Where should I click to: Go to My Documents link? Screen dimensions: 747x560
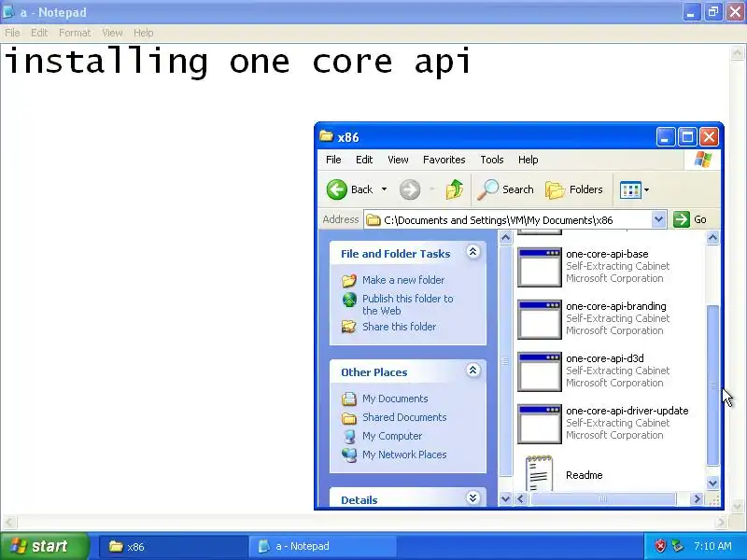(x=395, y=399)
